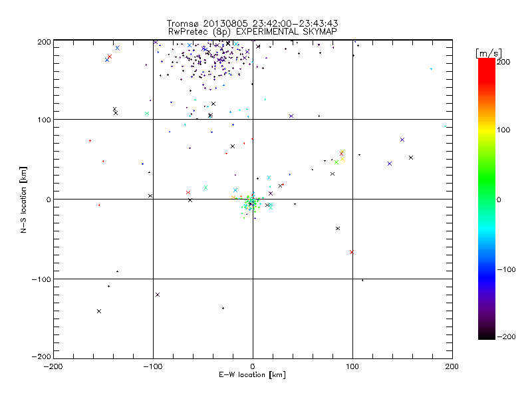
Task: Click the colorbar label "-200"
Action: 506,336
